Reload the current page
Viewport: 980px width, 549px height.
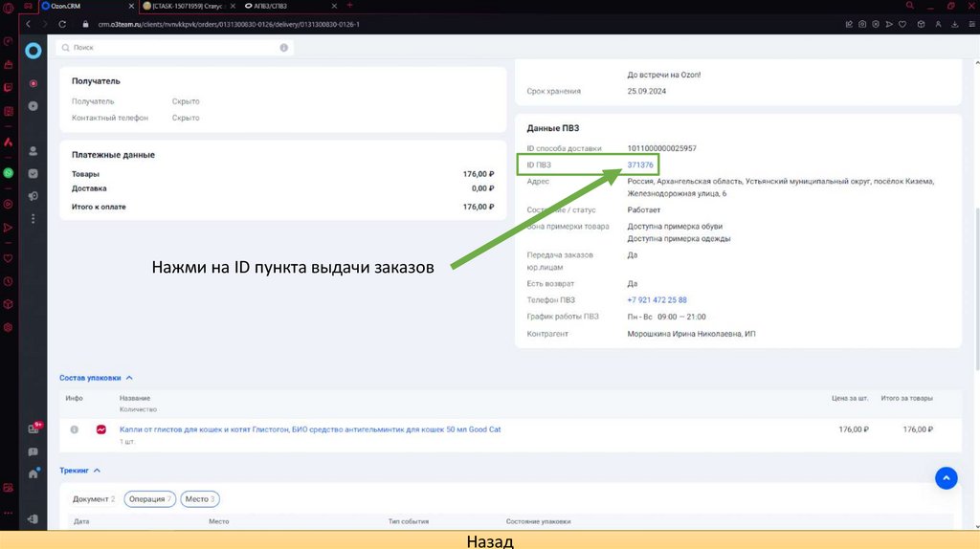pos(62,24)
